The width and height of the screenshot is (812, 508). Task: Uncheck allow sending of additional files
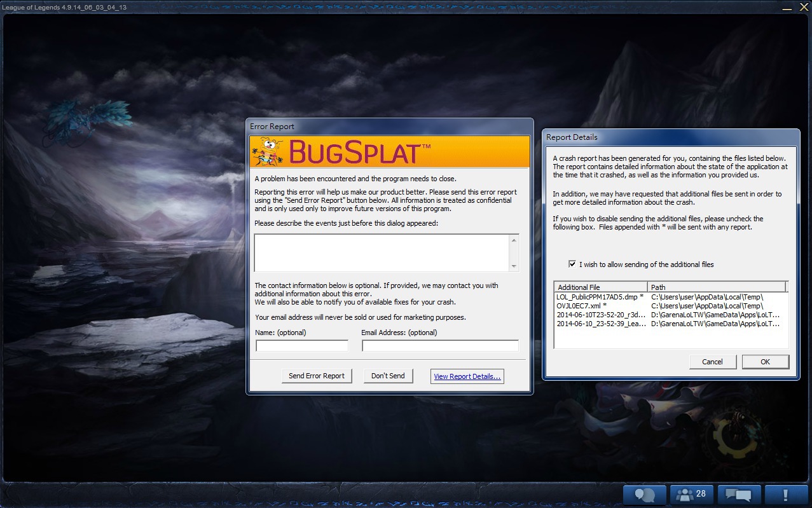(x=572, y=264)
